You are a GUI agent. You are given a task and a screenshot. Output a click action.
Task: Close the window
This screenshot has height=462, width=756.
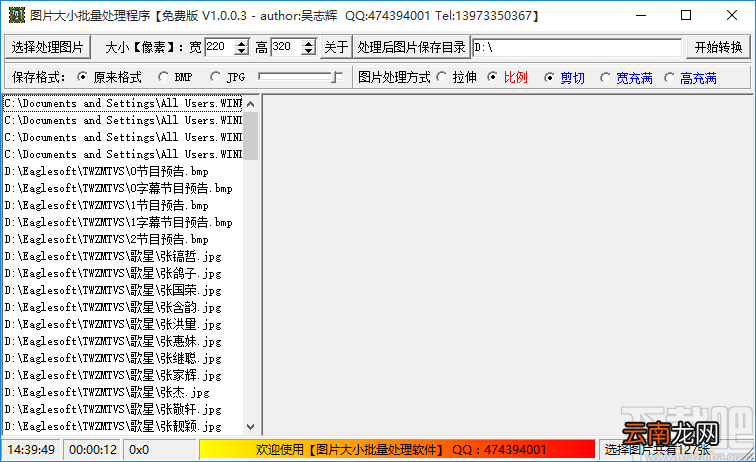pos(731,15)
